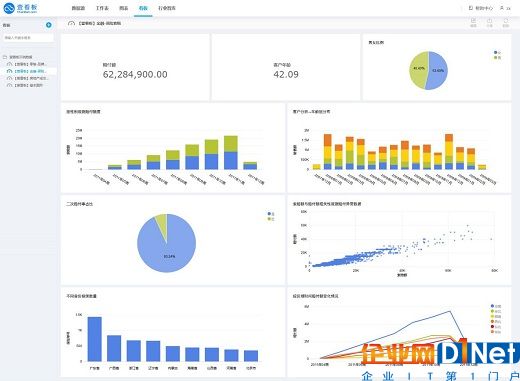Open the third dashboard link in the sidebar

pos(29,78)
